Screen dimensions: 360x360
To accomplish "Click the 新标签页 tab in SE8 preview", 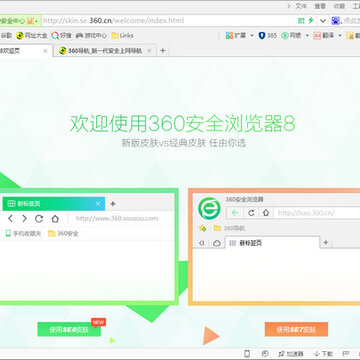I will 53,204.
